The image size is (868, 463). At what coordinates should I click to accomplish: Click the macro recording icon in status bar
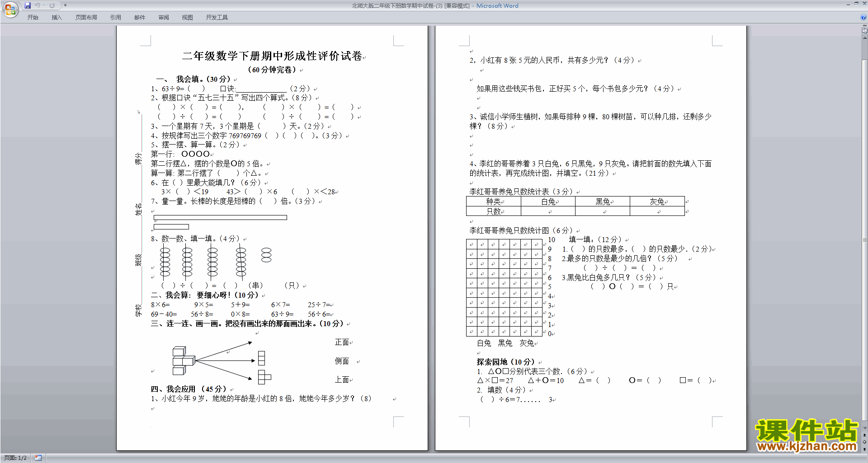38,458
